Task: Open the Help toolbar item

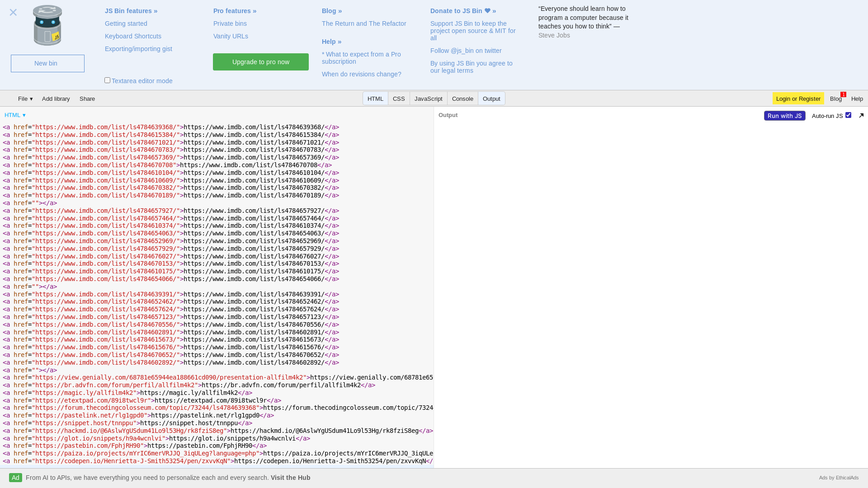Action: point(857,99)
